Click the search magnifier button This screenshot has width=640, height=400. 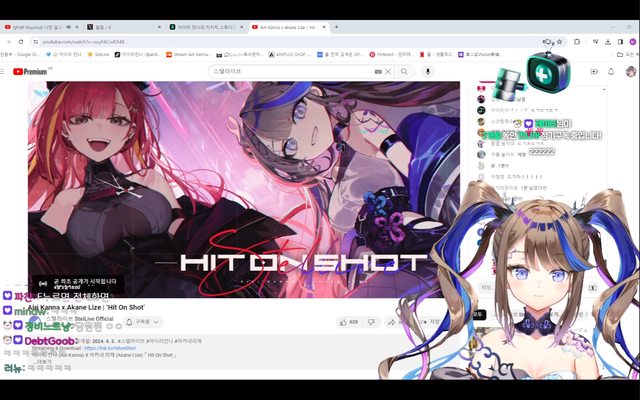(x=405, y=72)
